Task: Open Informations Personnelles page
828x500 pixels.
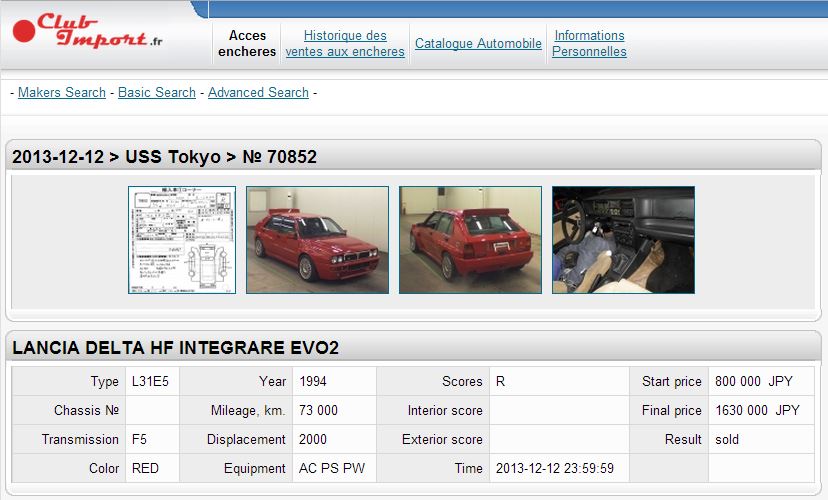Action: pos(589,43)
